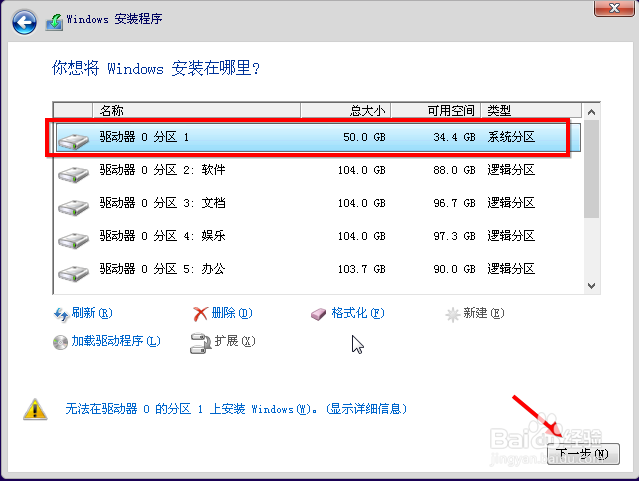Screen dimensions: 639x481
Task: Click the partition list scroll down arrow
Action: pos(591,286)
